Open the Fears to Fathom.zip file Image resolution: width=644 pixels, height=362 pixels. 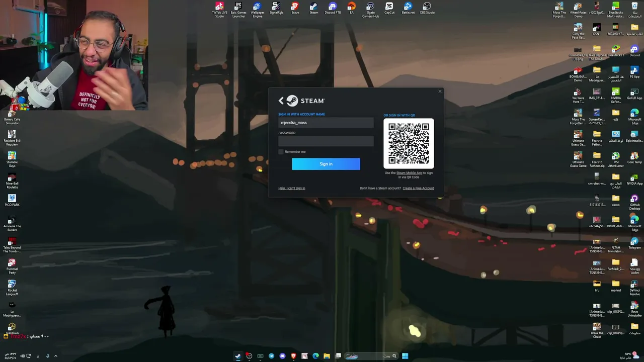[x=597, y=159]
